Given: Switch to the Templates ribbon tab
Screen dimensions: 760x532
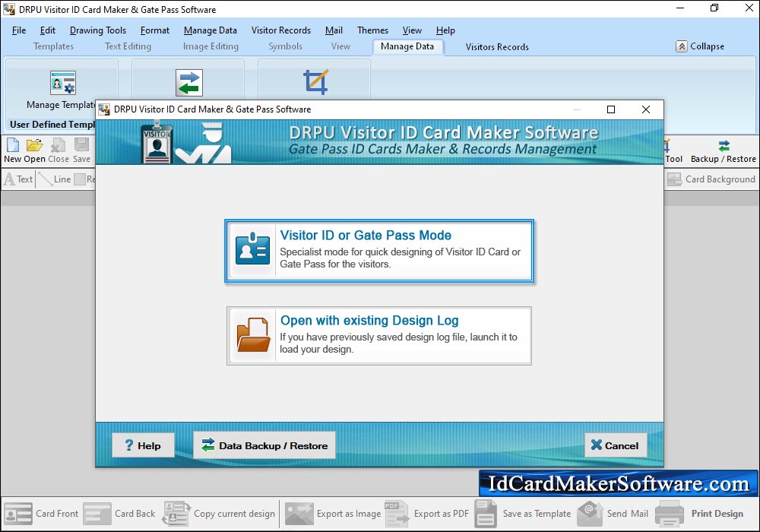Looking at the screenshot, I should (53, 46).
